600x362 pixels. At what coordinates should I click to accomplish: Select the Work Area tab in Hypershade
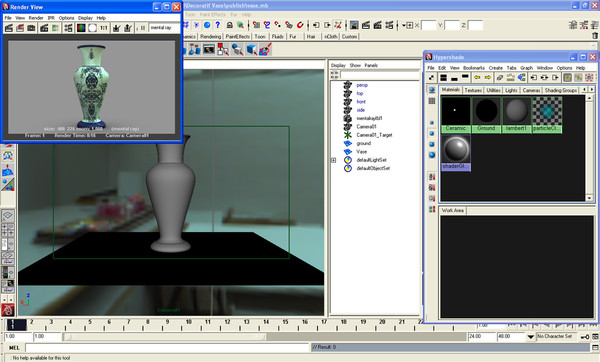coord(453,210)
